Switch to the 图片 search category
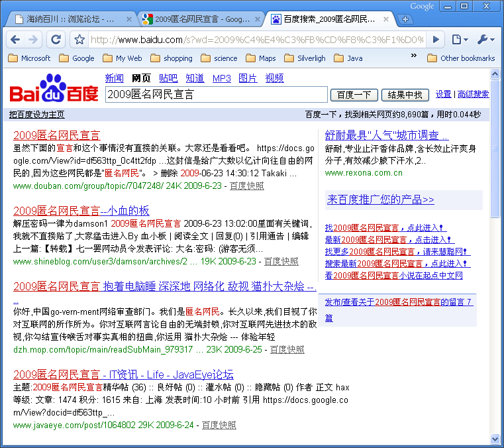 [248, 78]
